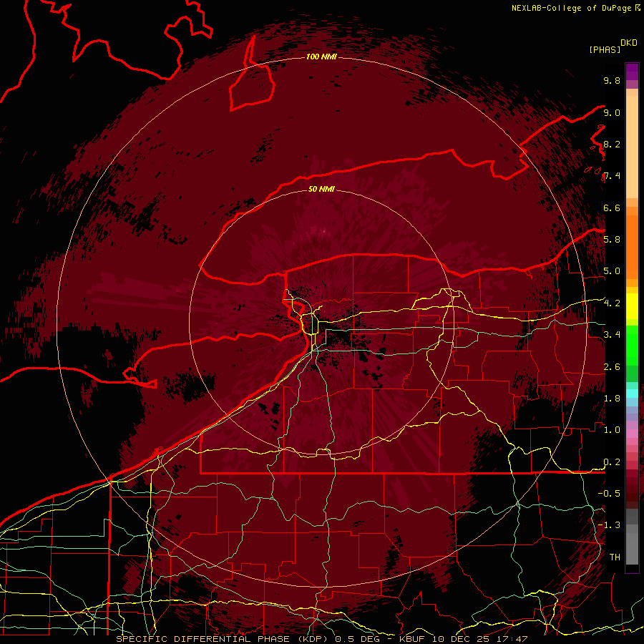Click the 2.6 legend value

tap(612, 367)
